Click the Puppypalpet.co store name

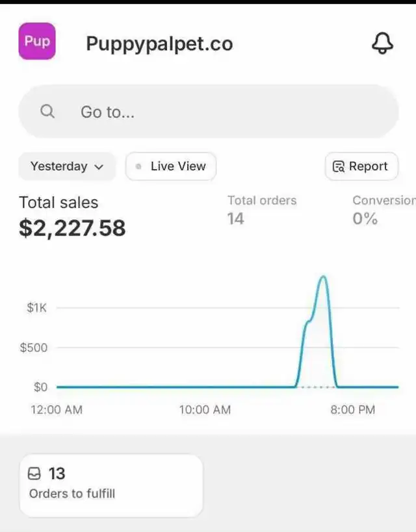(x=159, y=44)
